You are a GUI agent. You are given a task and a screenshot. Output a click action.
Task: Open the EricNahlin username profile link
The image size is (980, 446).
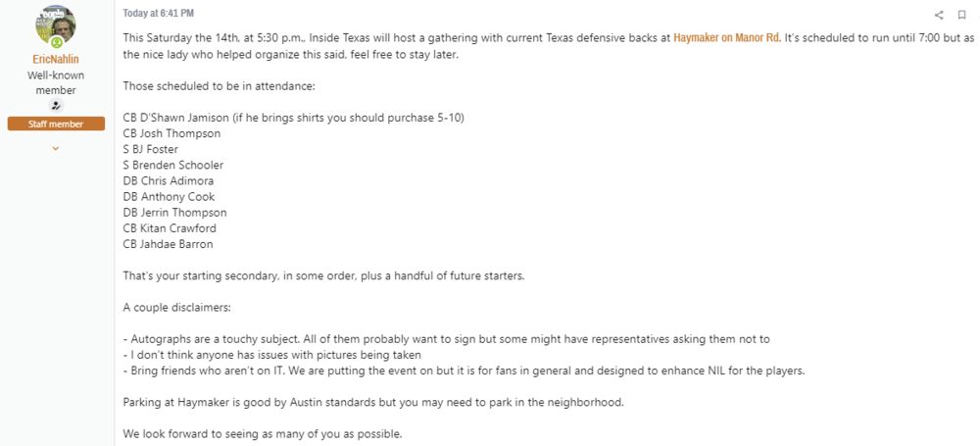(56, 60)
